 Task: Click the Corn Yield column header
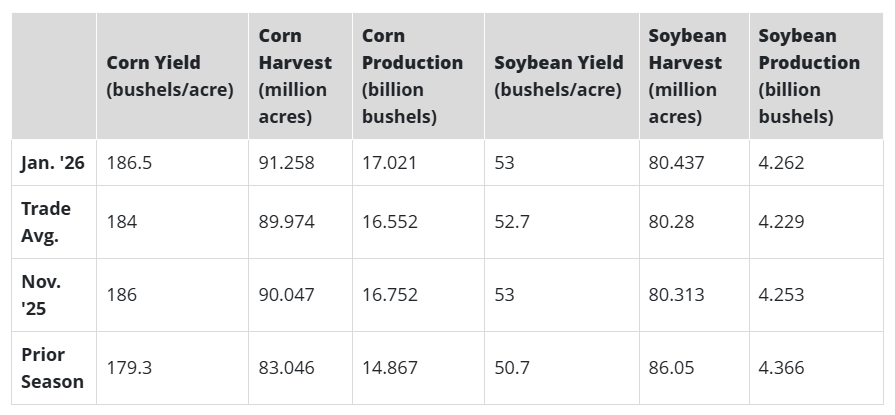point(170,76)
